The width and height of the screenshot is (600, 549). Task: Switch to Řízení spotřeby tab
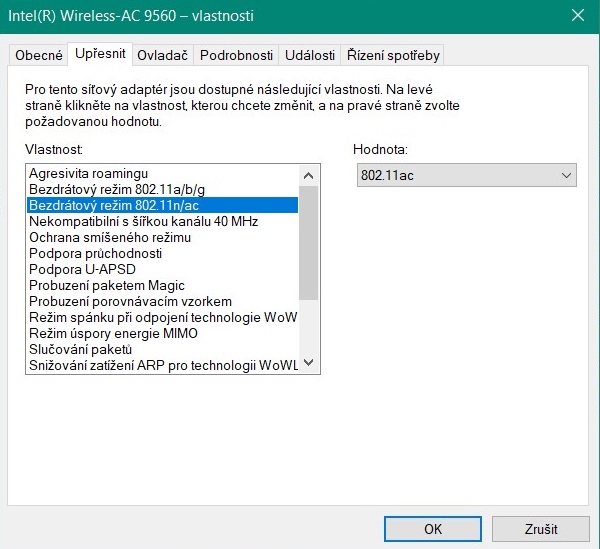[x=393, y=55]
